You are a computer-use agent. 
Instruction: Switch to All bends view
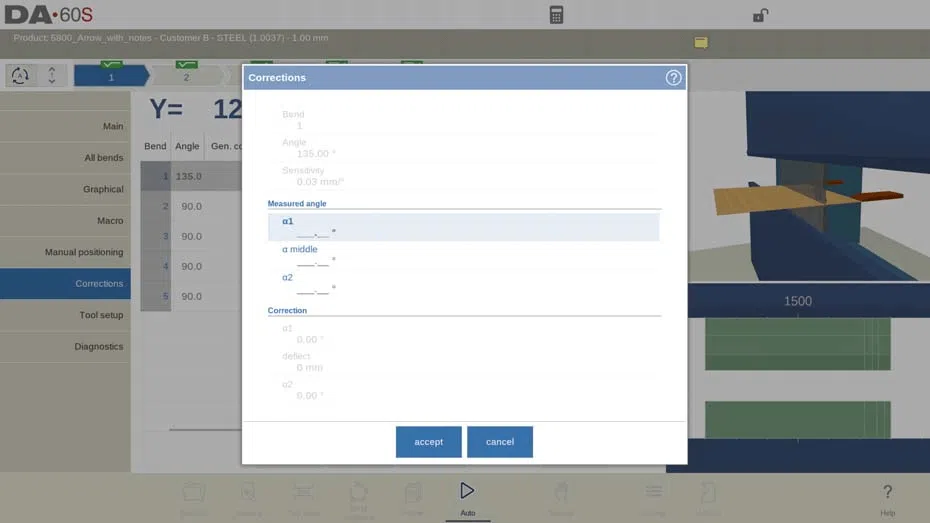pos(65,158)
